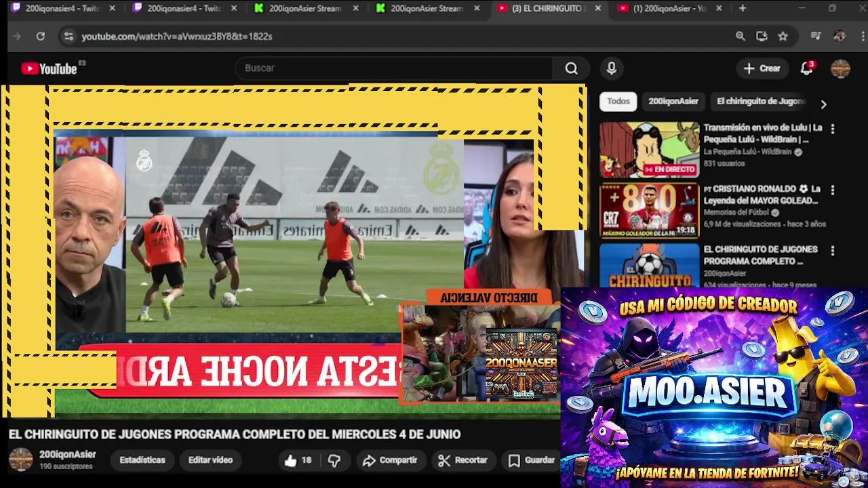The image size is (868, 488).
Task: Open title 'Transmisión en vivo de Lulu'
Action: tap(763, 134)
